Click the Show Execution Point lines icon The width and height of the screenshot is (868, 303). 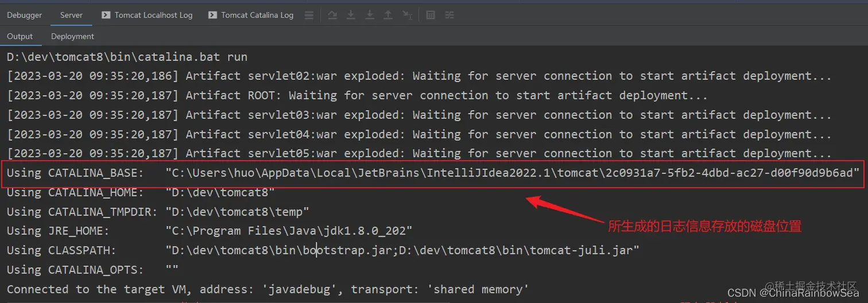point(309,15)
